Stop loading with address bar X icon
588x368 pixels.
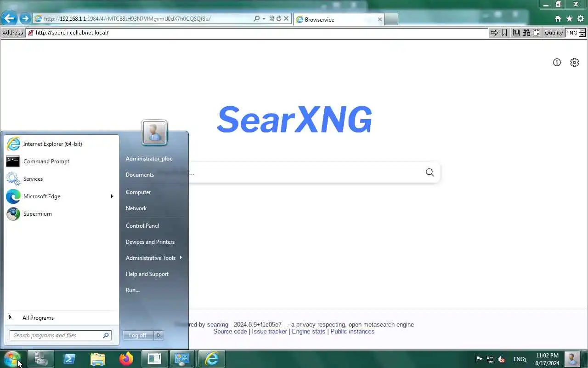(x=286, y=19)
